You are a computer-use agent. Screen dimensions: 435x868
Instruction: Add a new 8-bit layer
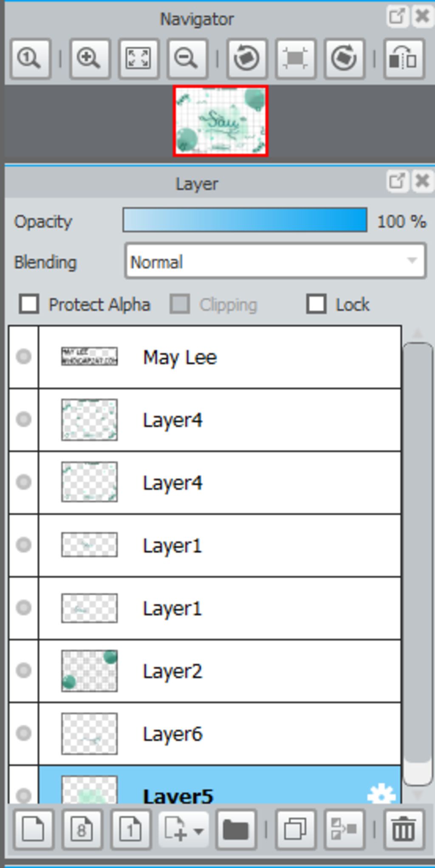82,829
